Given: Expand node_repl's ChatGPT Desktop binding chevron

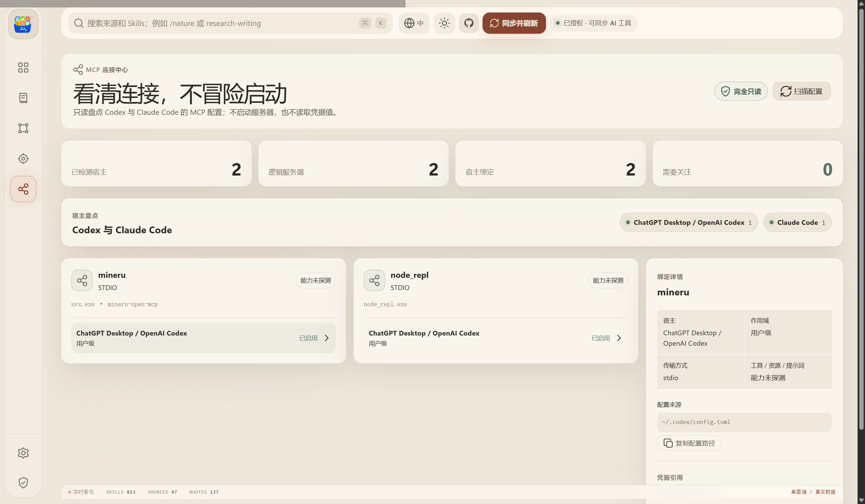Looking at the screenshot, I should (x=619, y=338).
